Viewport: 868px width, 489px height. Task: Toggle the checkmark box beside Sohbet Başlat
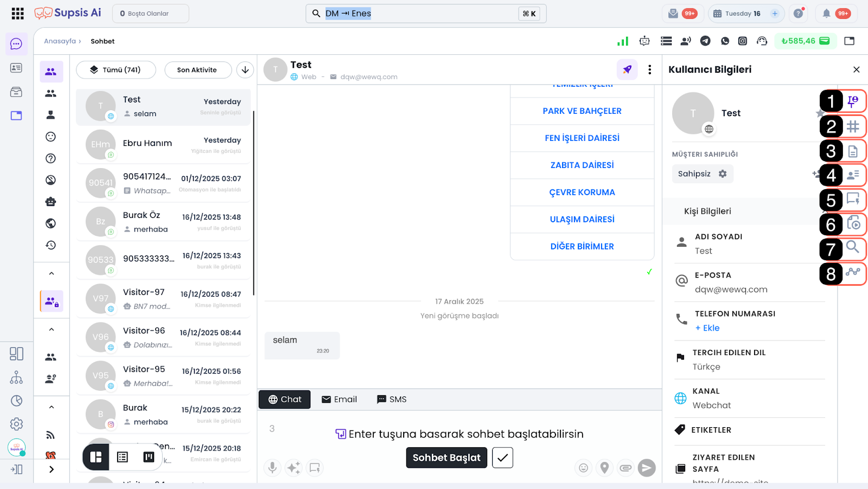[x=502, y=458]
